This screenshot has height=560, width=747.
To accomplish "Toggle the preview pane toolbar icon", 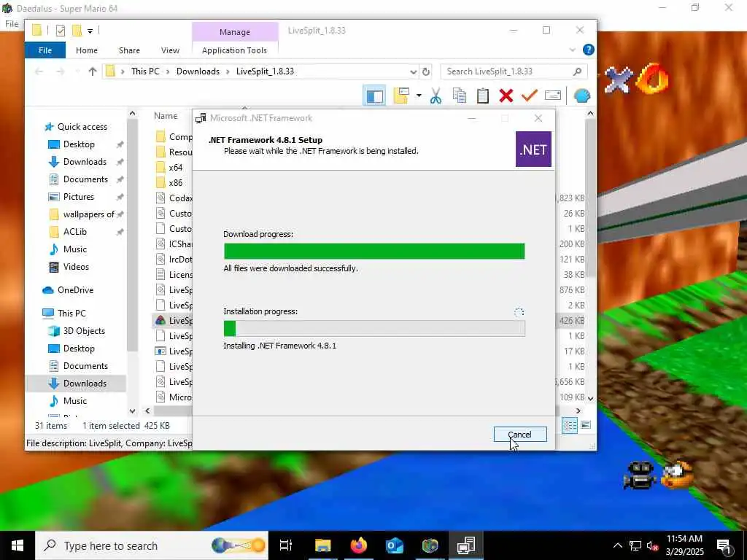I will click(374, 96).
